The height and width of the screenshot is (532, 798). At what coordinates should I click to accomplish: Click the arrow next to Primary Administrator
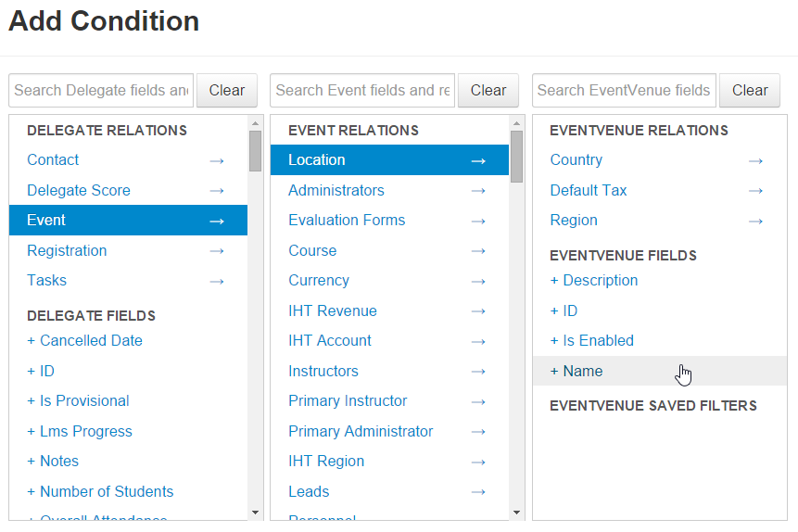[x=478, y=432]
